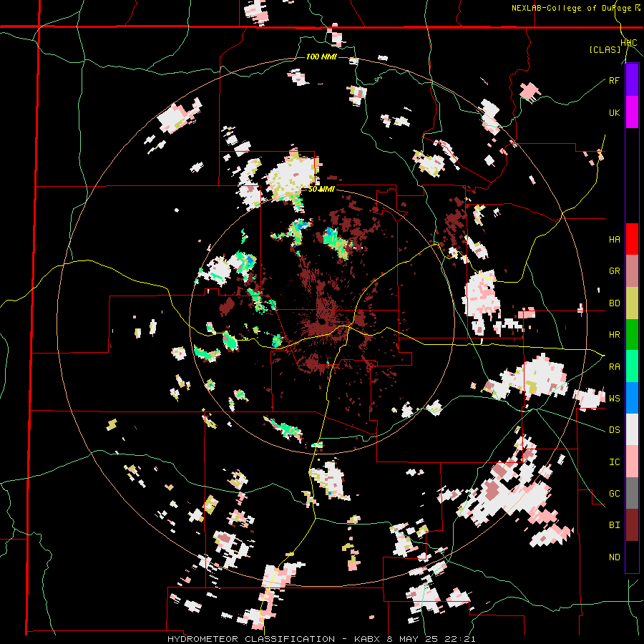
Task: Click the magenta UK legend color swatch
Action: [632, 112]
